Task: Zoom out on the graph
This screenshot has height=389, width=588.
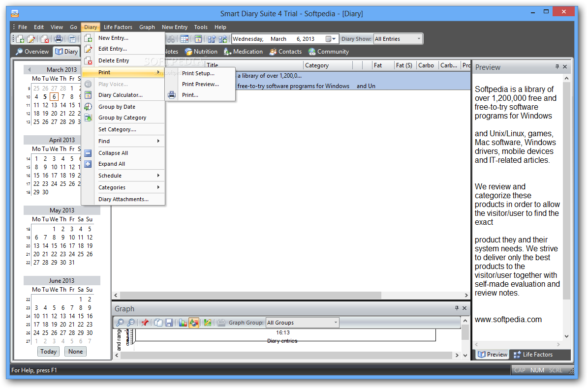Action: click(x=131, y=322)
